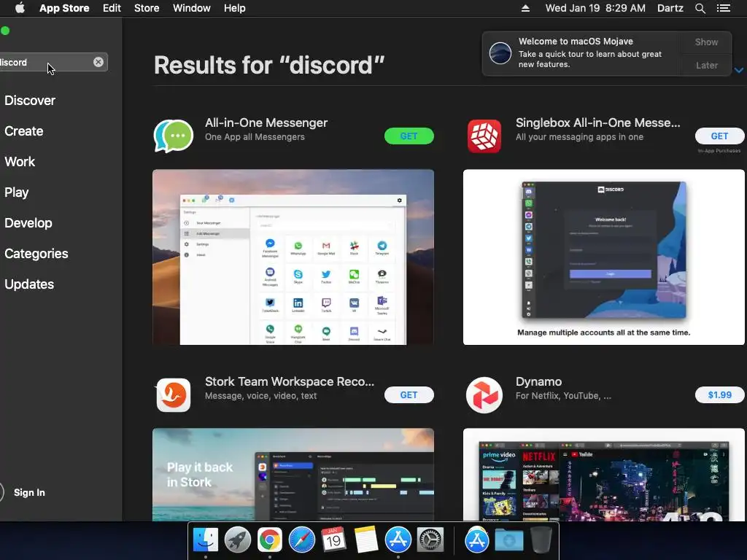Open All-in-One Messenger title

coord(266,122)
